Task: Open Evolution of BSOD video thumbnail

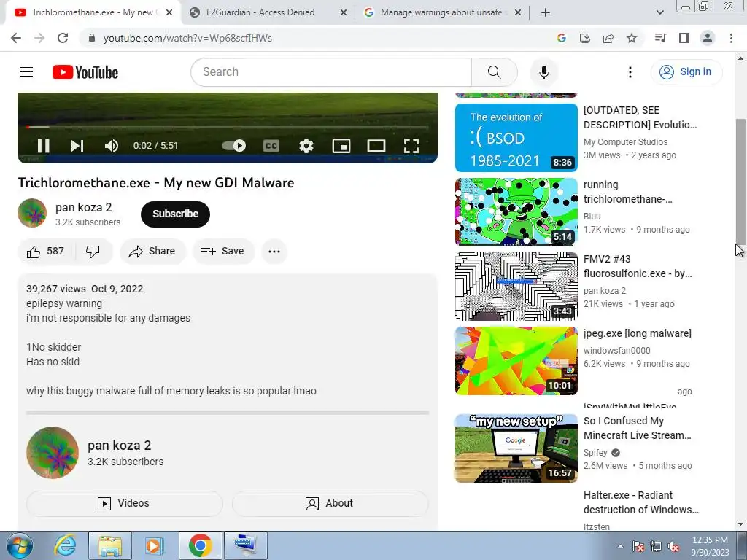Action: (516, 138)
